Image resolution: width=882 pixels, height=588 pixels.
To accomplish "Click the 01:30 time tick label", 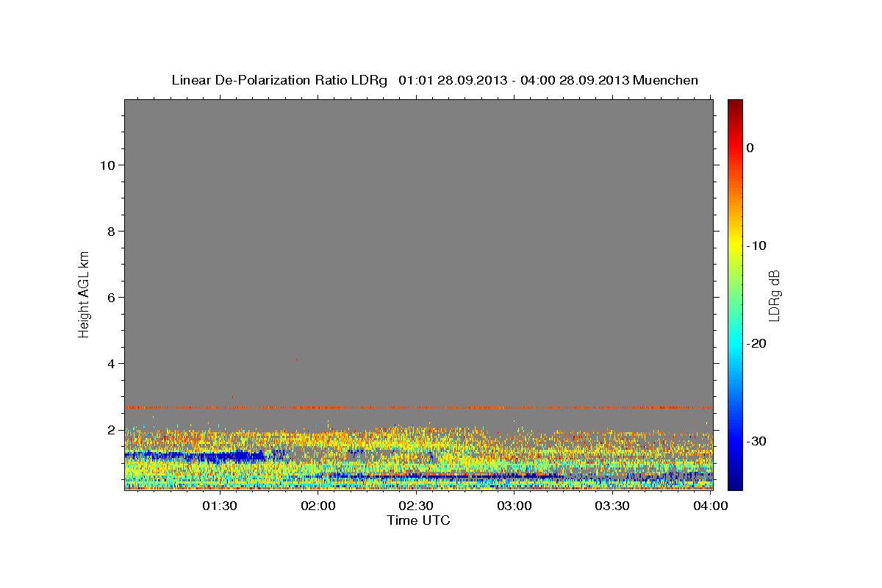I will pos(220,506).
